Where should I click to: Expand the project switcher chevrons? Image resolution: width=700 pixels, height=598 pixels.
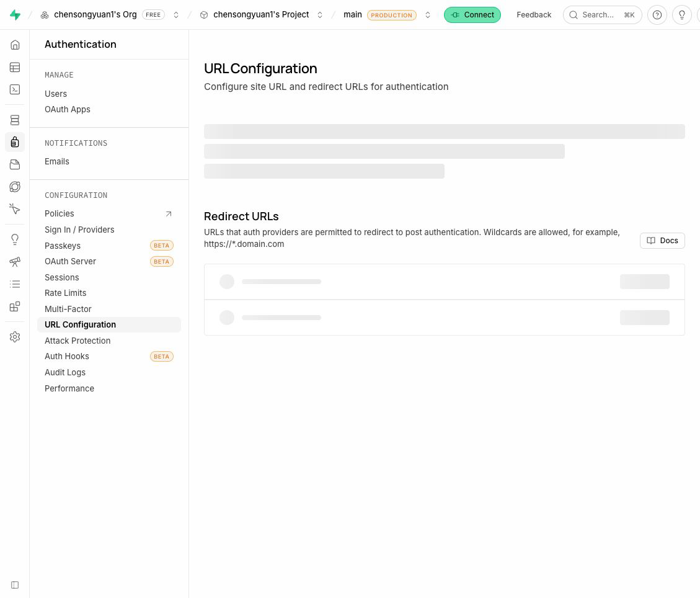(x=320, y=15)
